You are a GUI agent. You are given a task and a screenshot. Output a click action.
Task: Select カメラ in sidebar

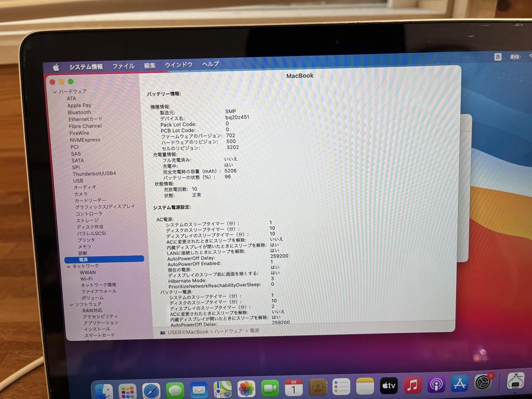[x=80, y=194]
